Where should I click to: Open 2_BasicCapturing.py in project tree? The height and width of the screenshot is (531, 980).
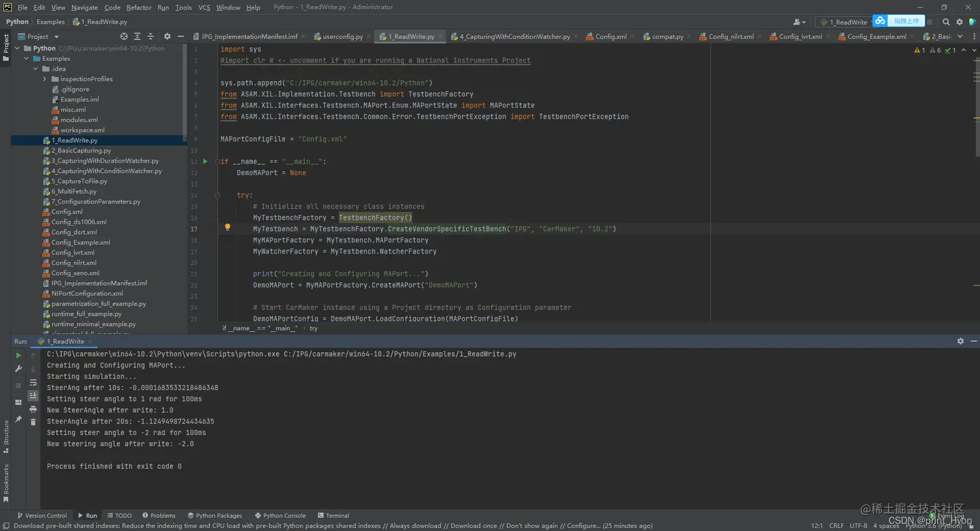81,150
